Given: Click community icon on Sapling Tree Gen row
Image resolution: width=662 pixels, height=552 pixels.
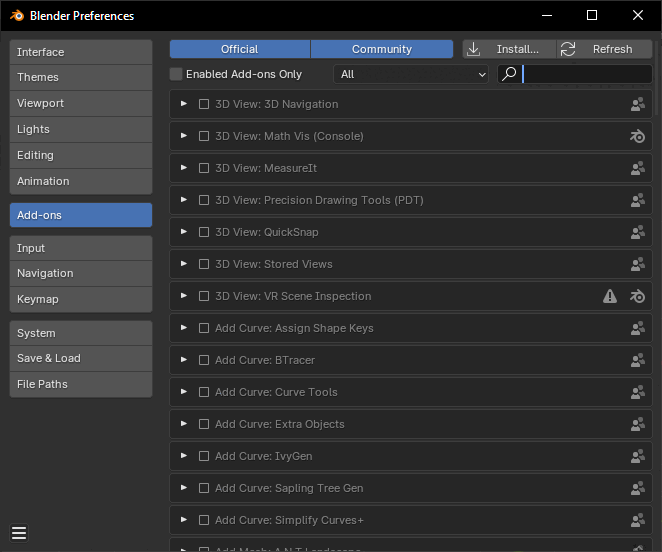Looking at the screenshot, I should (638, 488).
